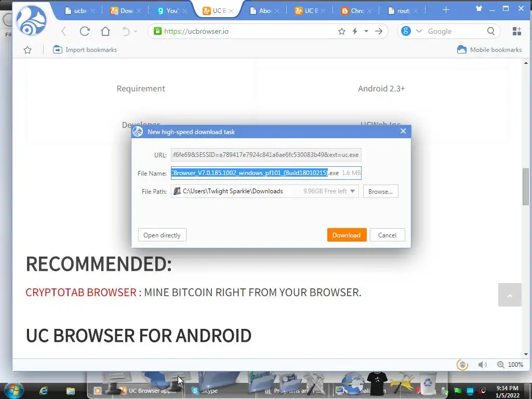Open Internet Explorer from taskbar

pos(44,391)
